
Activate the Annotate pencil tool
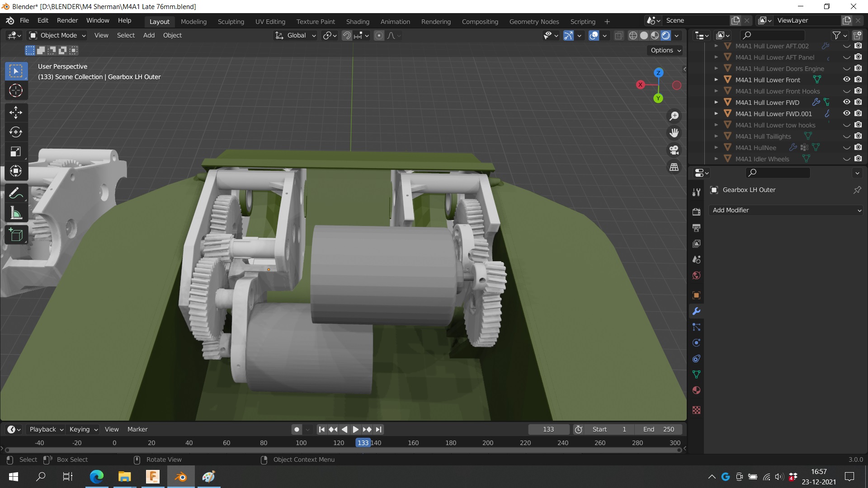tap(16, 193)
